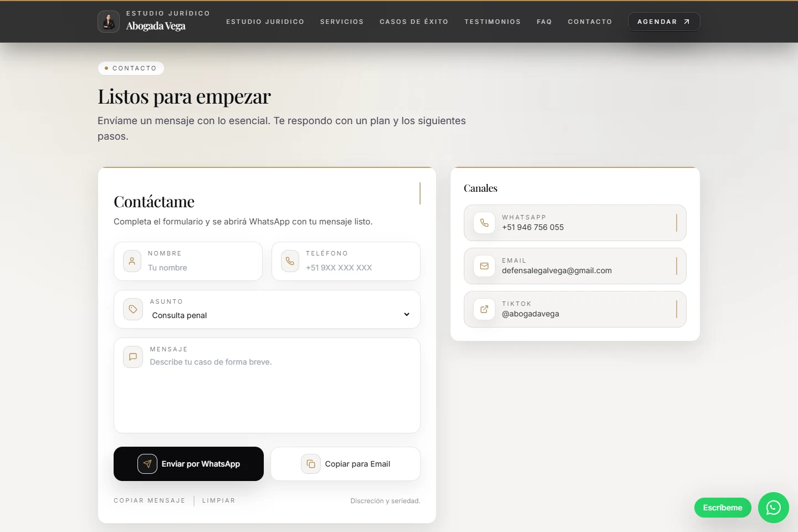Click the Contacto section badge
This screenshot has width=798, height=532.
tap(131, 68)
